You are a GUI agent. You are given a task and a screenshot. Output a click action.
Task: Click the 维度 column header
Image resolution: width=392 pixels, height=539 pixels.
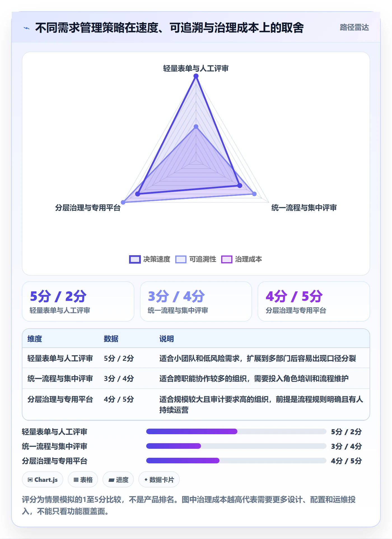35,339
